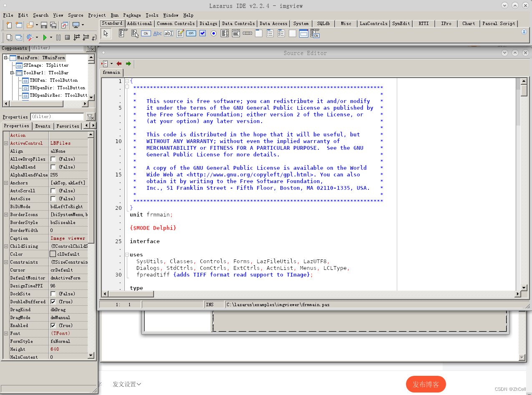The width and height of the screenshot is (532, 395).
Task: Click the New Unit toolbar icon
Action: [9, 25]
